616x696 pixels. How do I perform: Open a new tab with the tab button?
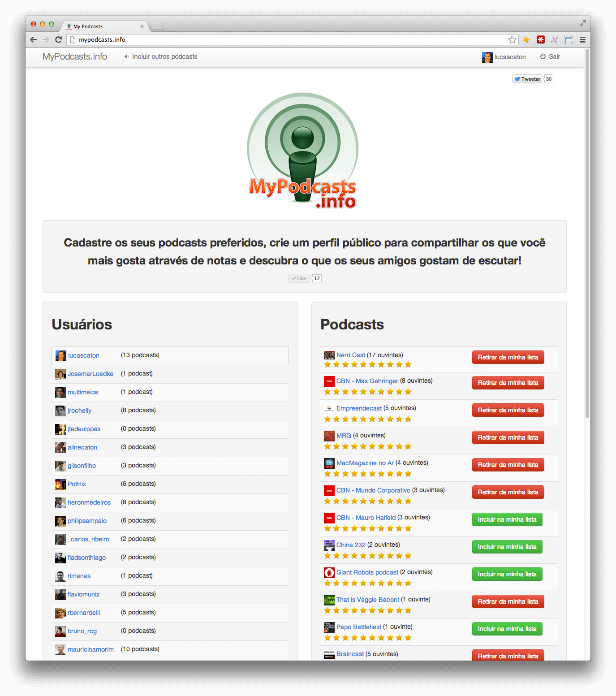point(157,26)
